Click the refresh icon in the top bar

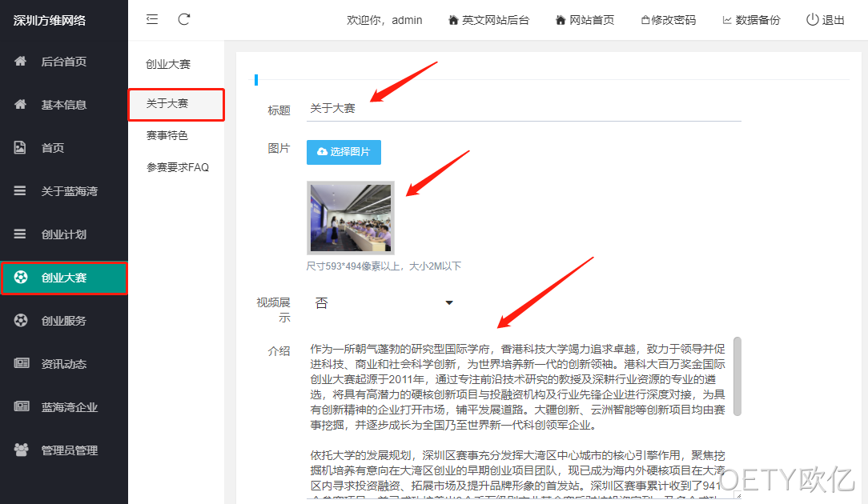pyautogui.click(x=184, y=19)
